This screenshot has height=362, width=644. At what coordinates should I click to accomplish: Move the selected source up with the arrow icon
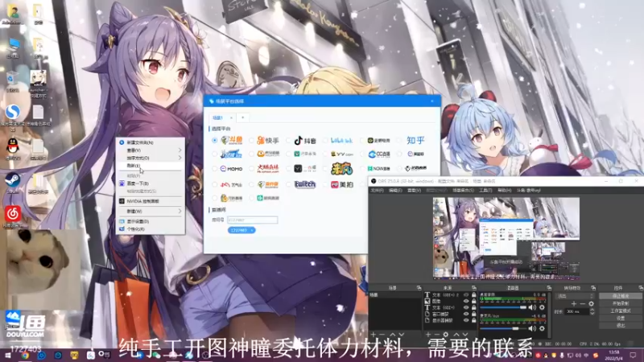click(x=456, y=335)
